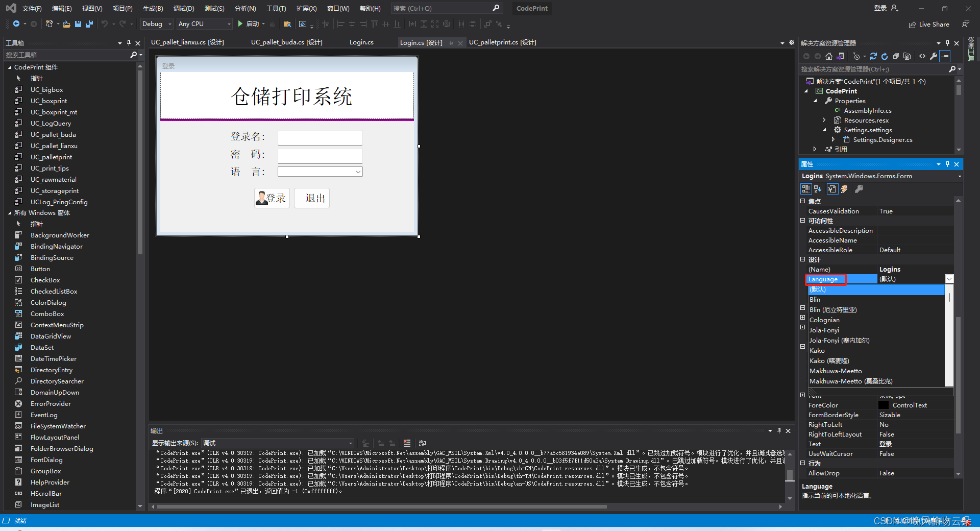Screen dimensions: 980x531
Task: Click the Save All toolbar icon
Action: [89, 24]
